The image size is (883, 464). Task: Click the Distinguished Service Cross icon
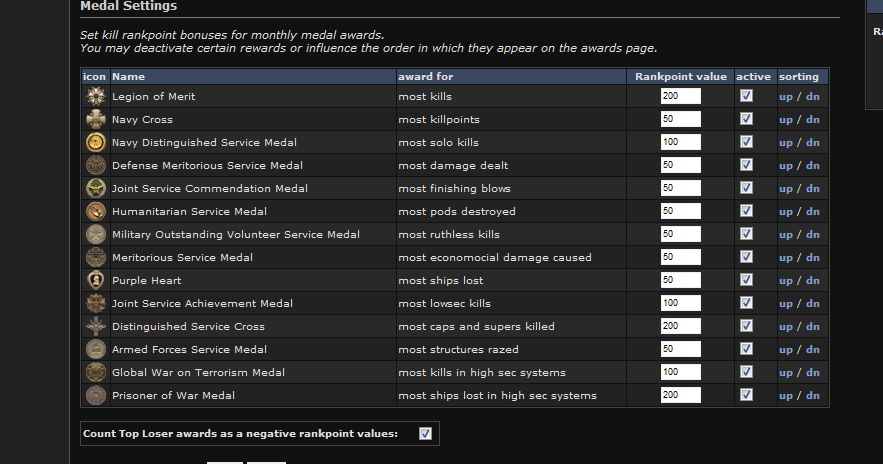pos(95,326)
